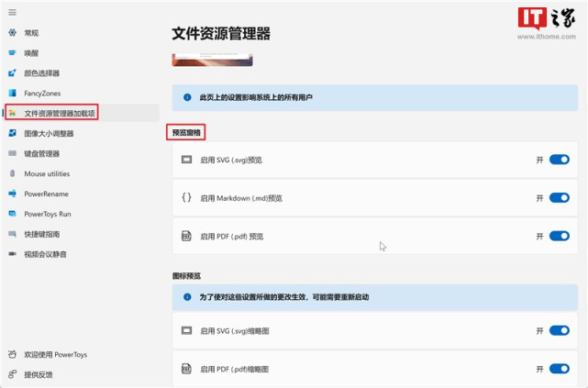This screenshot has height=388, width=588.
Task: Click the 提供反馈 feedback icon
Action: 12,374
